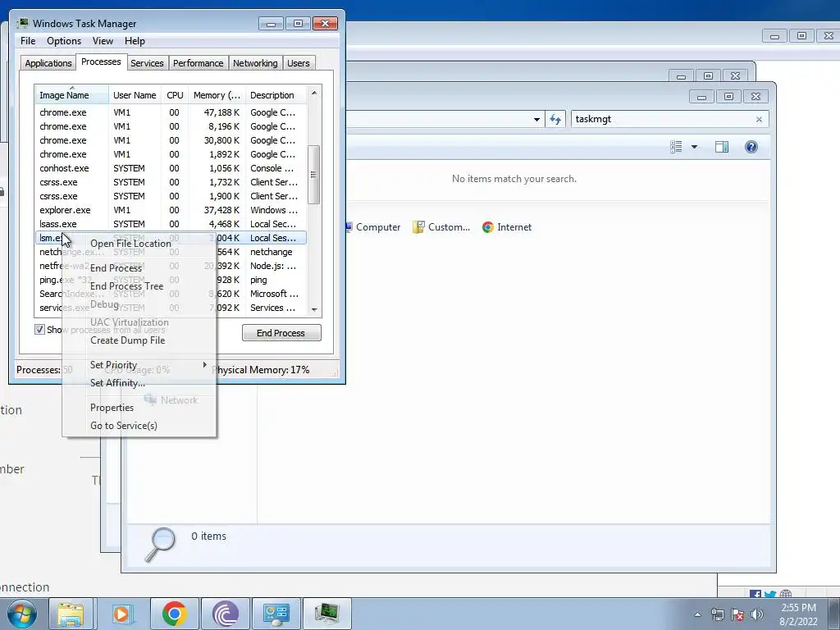Launch Windows Media Player from the taskbar
Screen dimensions: 840x630
click(122, 614)
